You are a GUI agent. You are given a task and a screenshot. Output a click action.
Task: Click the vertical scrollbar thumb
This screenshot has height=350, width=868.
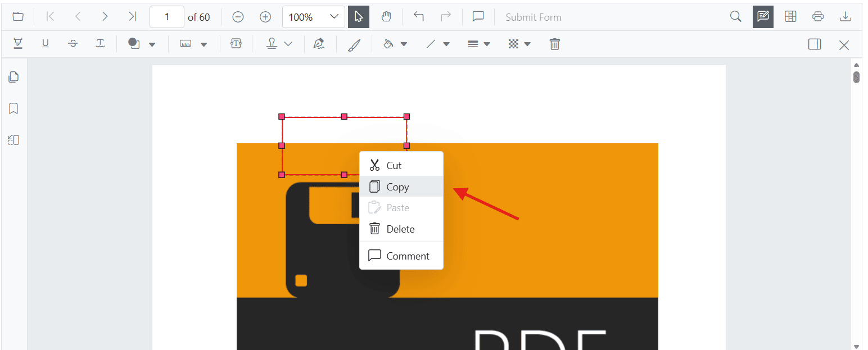click(856, 77)
